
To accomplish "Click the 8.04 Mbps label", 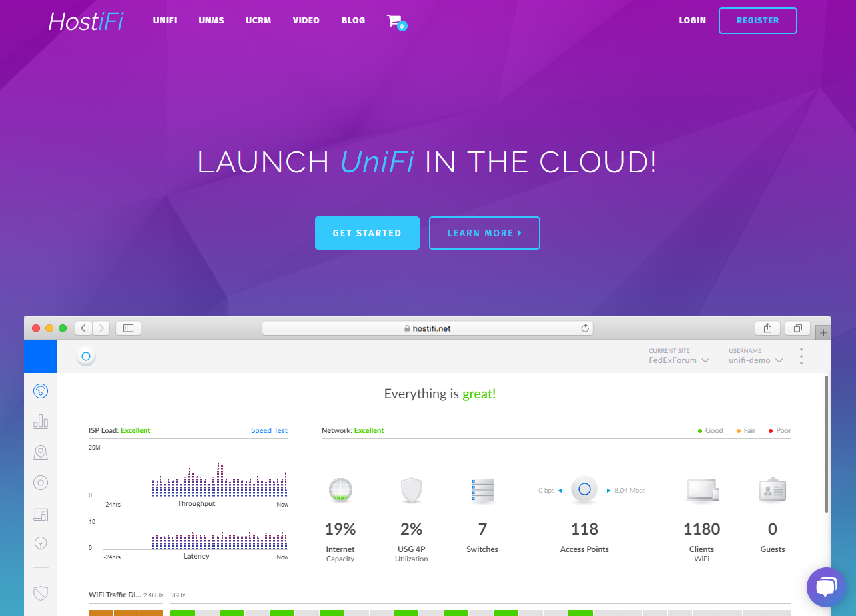I will point(630,491).
